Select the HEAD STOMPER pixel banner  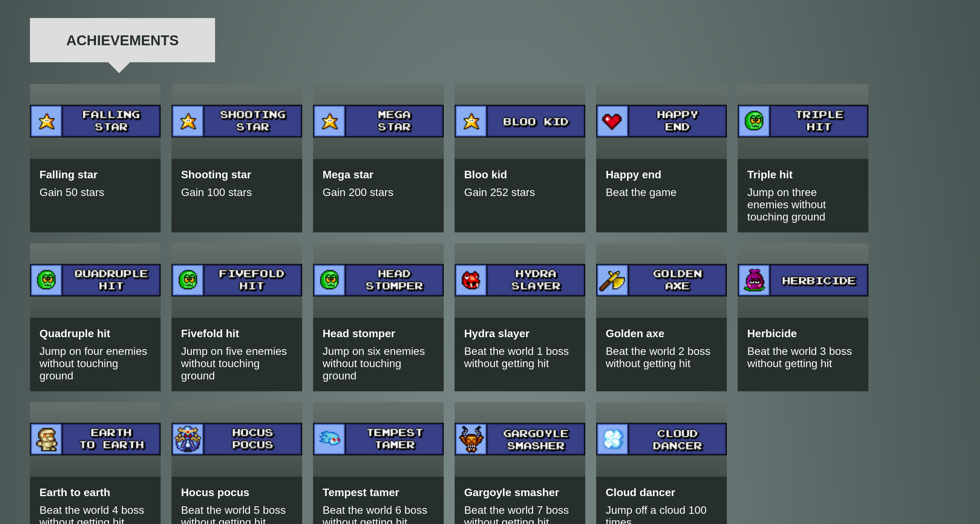click(x=378, y=280)
